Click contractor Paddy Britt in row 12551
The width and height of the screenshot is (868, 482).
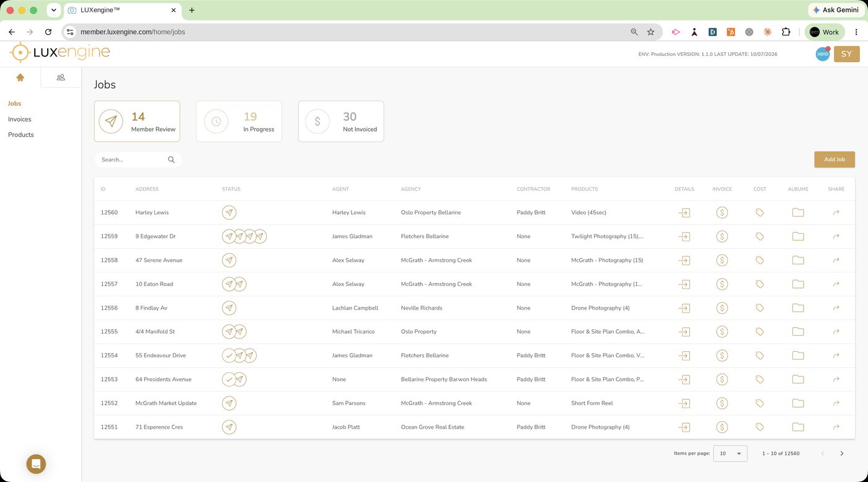click(531, 427)
